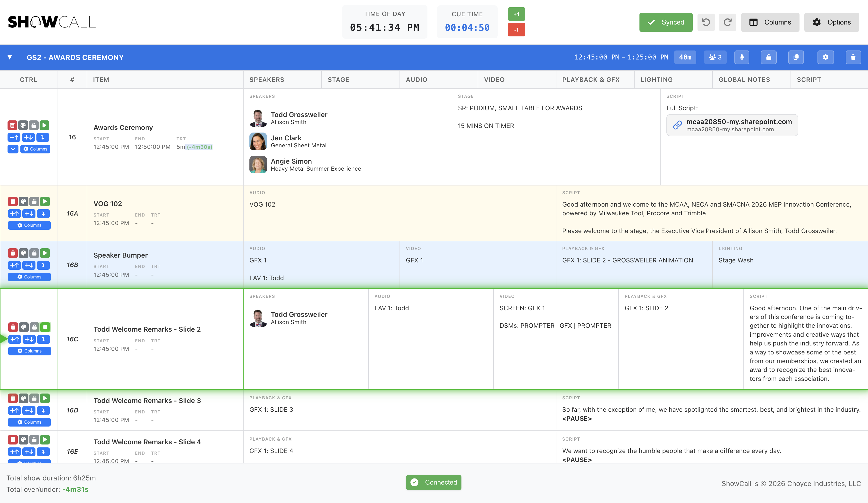The image size is (868, 503).
Task: Play the VOG 102 cue 16A
Action: pos(45,201)
